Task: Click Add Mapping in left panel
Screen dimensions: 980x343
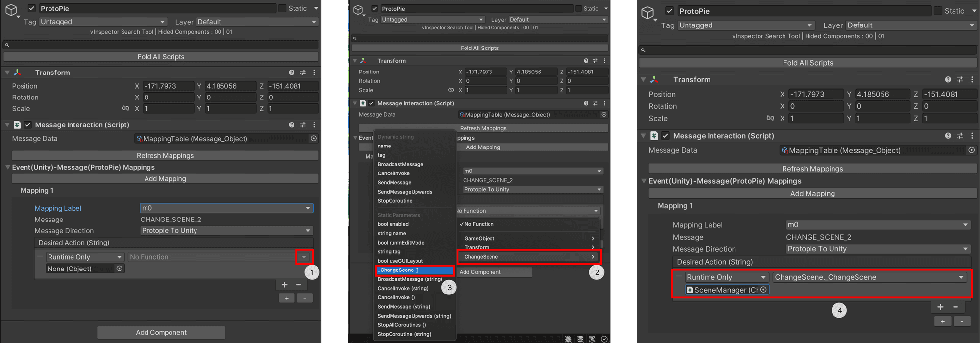Action: [165, 179]
